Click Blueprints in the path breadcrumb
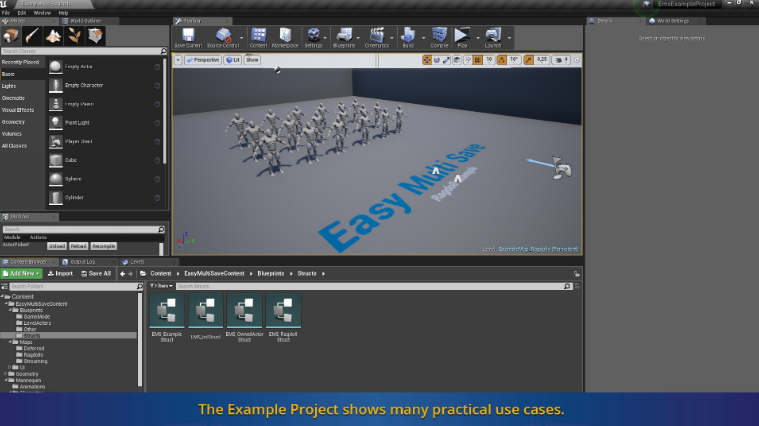This screenshot has height=426, width=759. click(x=271, y=274)
